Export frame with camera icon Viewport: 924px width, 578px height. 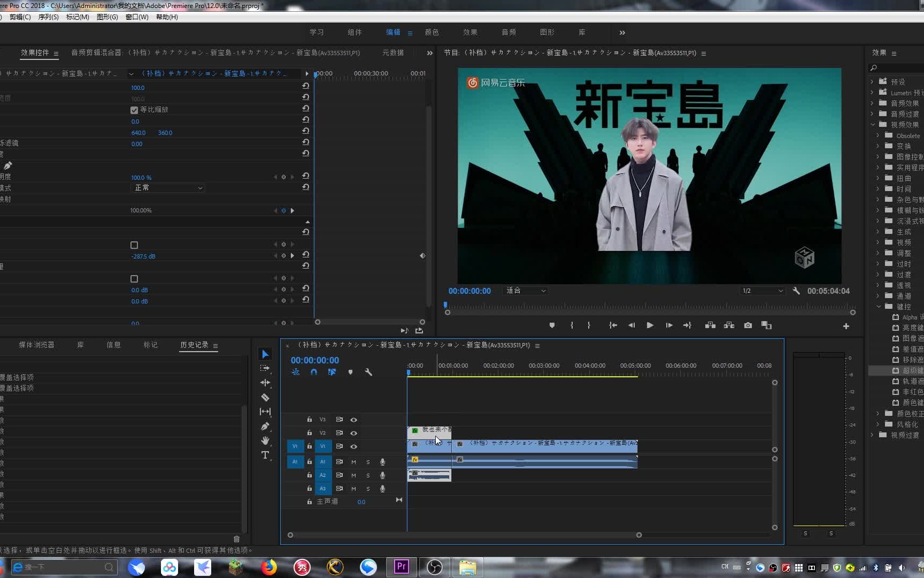coord(748,325)
